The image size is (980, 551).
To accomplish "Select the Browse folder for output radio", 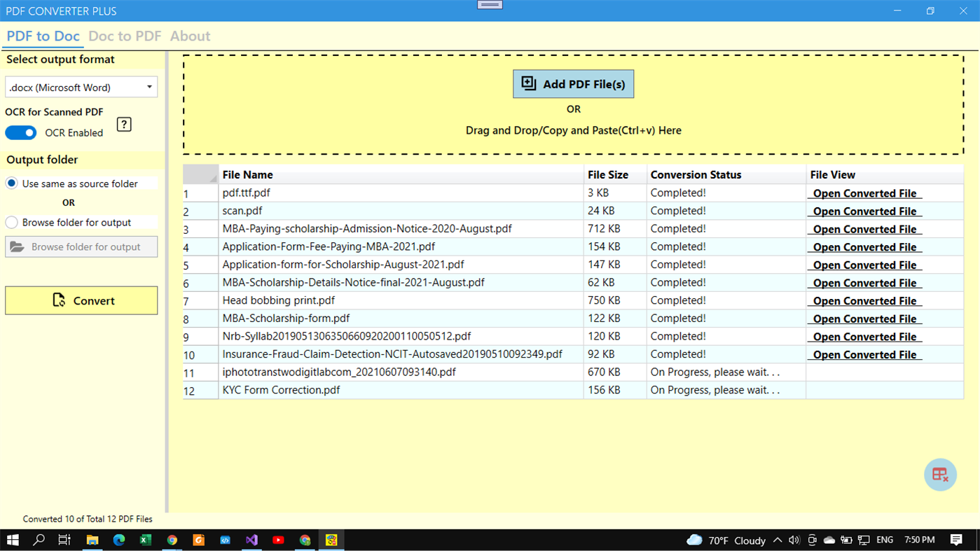I will tap(11, 222).
